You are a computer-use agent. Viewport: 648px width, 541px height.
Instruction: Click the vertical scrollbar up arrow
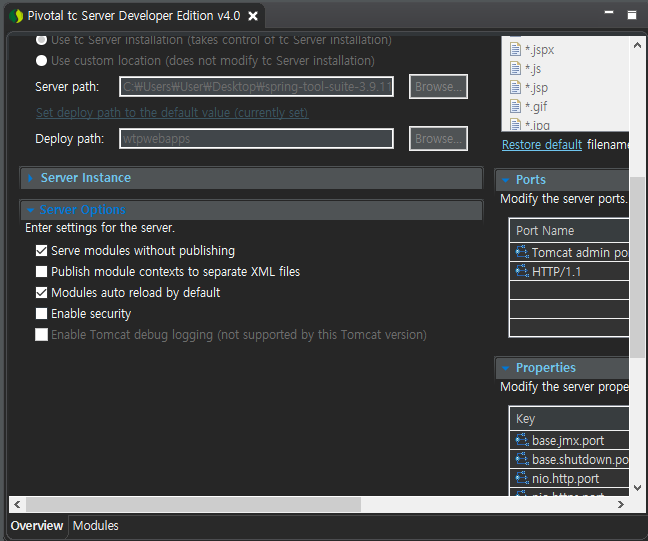coord(637,45)
